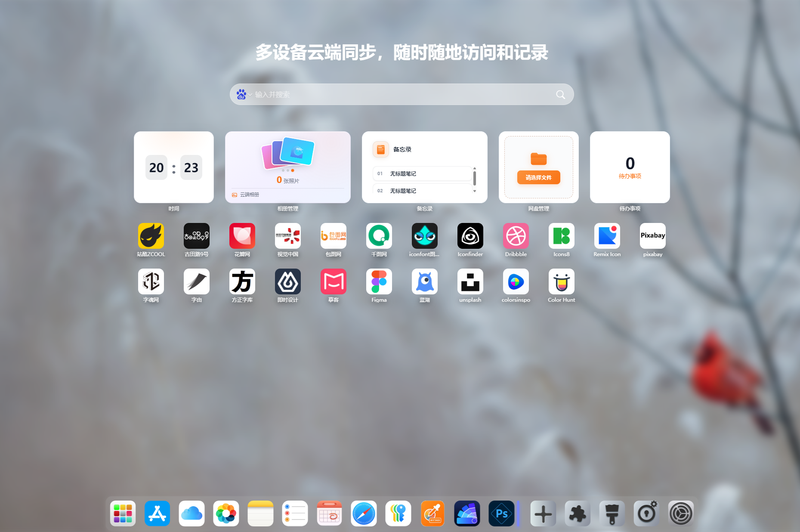The image size is (800, 532).
Task: Expand the Baidu search engine selector
Action: pos(244,94)
